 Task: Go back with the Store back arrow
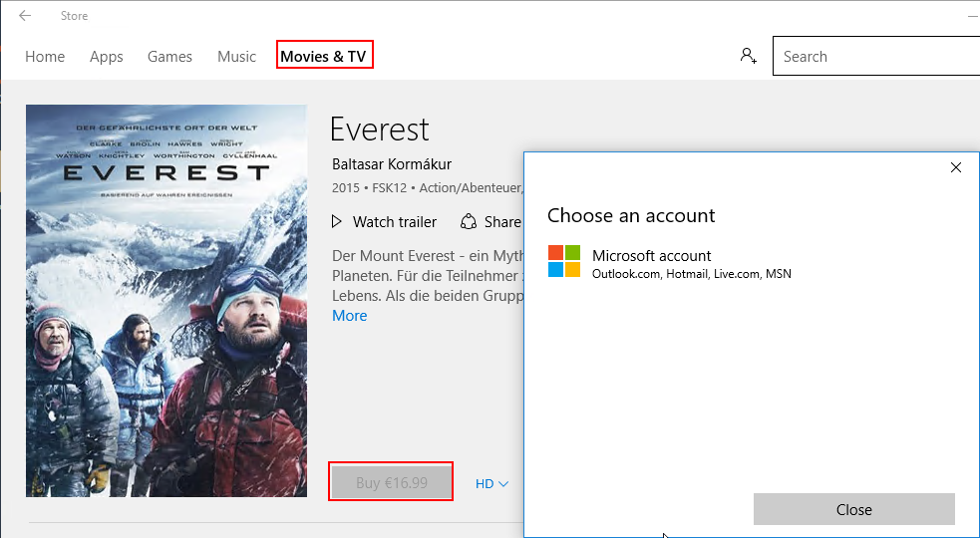[x=25, y=16]
